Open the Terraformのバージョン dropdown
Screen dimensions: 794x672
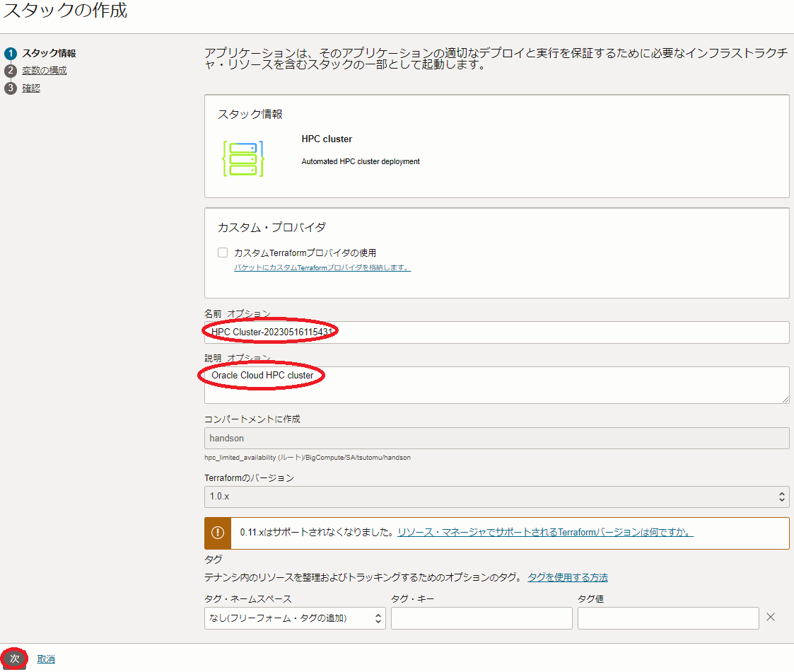point(496,497)
